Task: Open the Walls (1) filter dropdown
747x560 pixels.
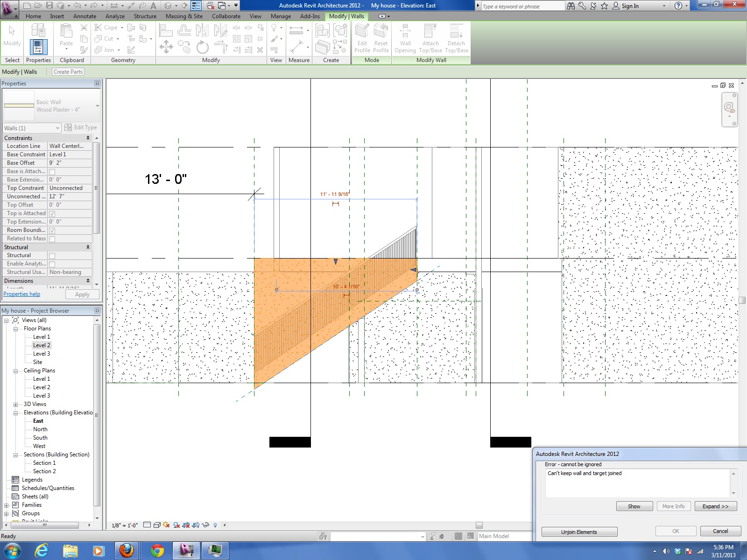Action: tap(32, 128)
